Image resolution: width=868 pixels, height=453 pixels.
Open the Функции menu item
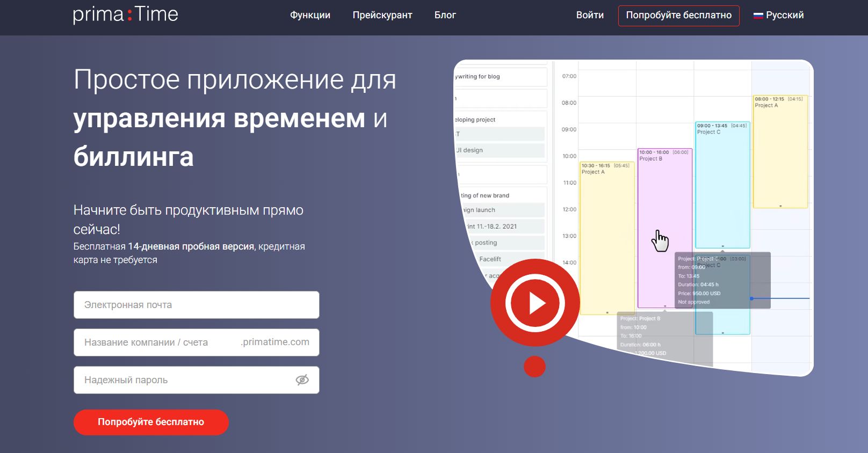coord(310,15)
